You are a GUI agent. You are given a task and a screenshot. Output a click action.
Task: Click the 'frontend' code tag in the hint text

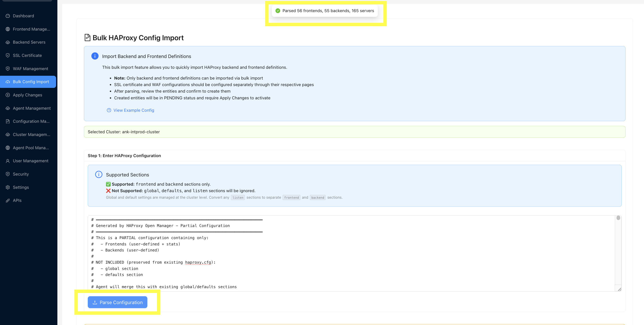coord(291,197)
